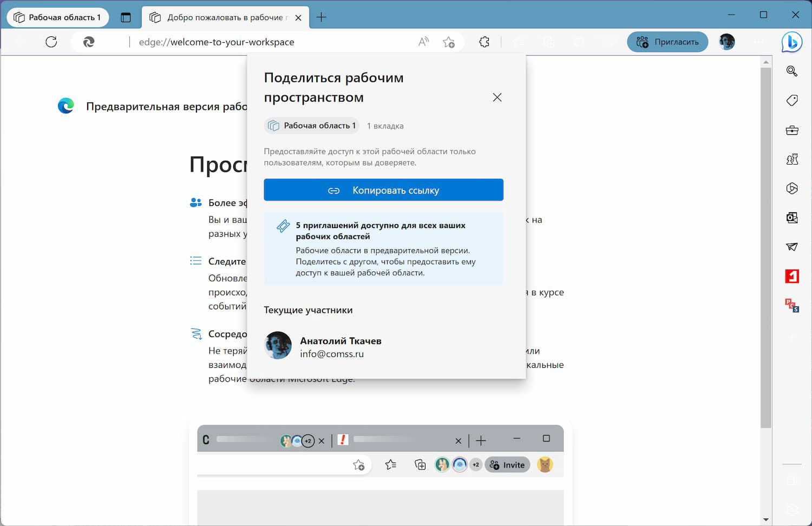Image resolution: width=812 pixels, height=526 pixels.
Task: Close the "Поделиться рабочим пространством" dialog
Action: point(497,98)
